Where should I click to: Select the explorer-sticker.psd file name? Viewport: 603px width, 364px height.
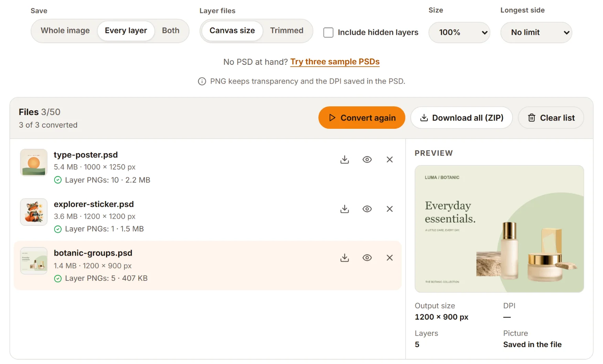tap(94, 204)
